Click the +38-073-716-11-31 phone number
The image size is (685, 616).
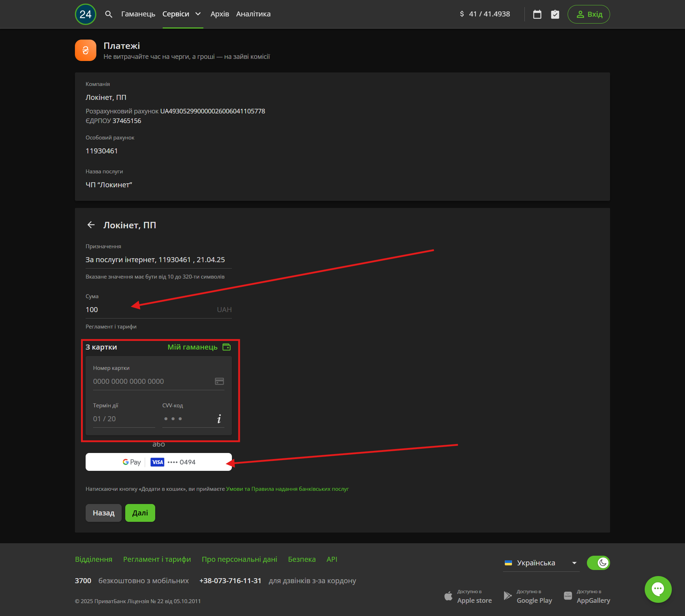pyautogui.click(x=230, y=581)
